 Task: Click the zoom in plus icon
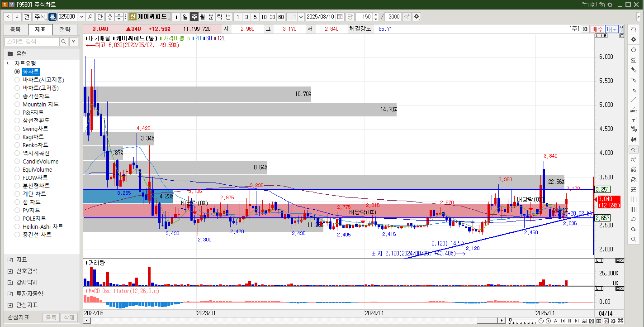pyautogui.click(x=548, y=321)
